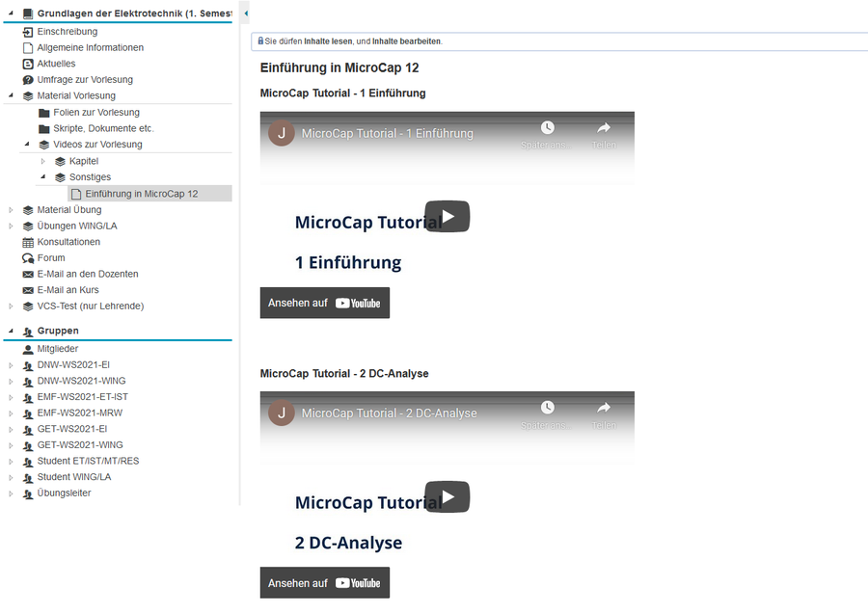Click the Forum speech bubble icon

click(28, 258)
